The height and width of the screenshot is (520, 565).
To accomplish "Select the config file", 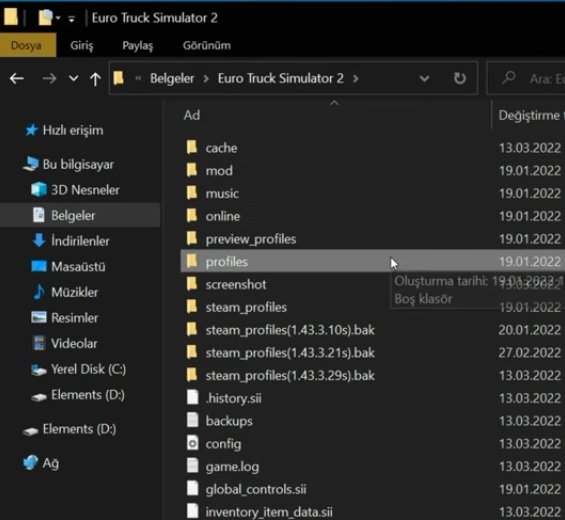I will [x=223, y=444].
